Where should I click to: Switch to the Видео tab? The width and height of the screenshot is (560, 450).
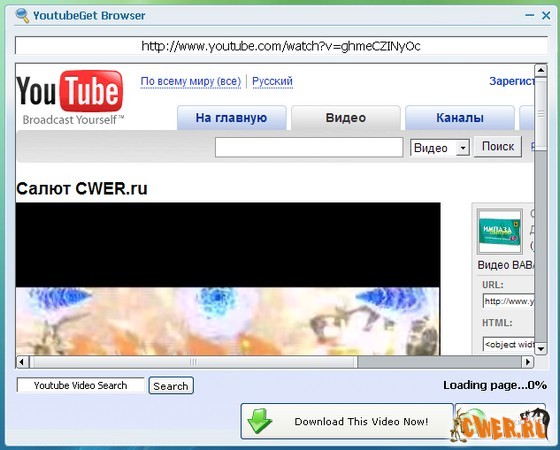(x=346, y=118)
